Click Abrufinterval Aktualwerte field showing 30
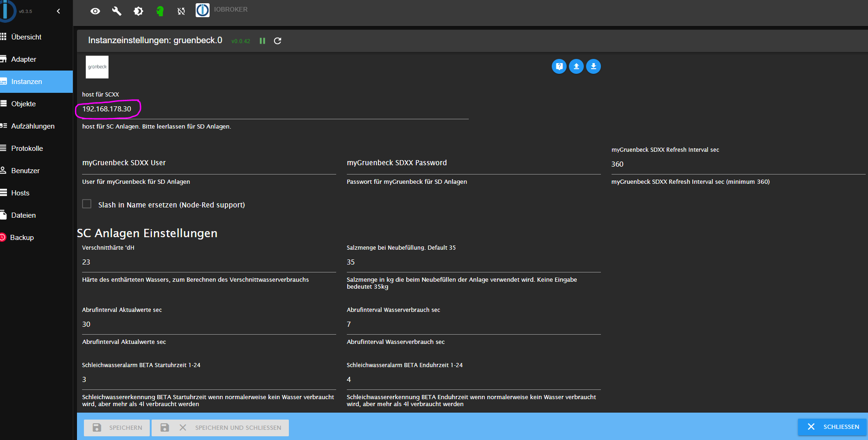Viewport: 868px width, 440px height. [x=209, y=324]
